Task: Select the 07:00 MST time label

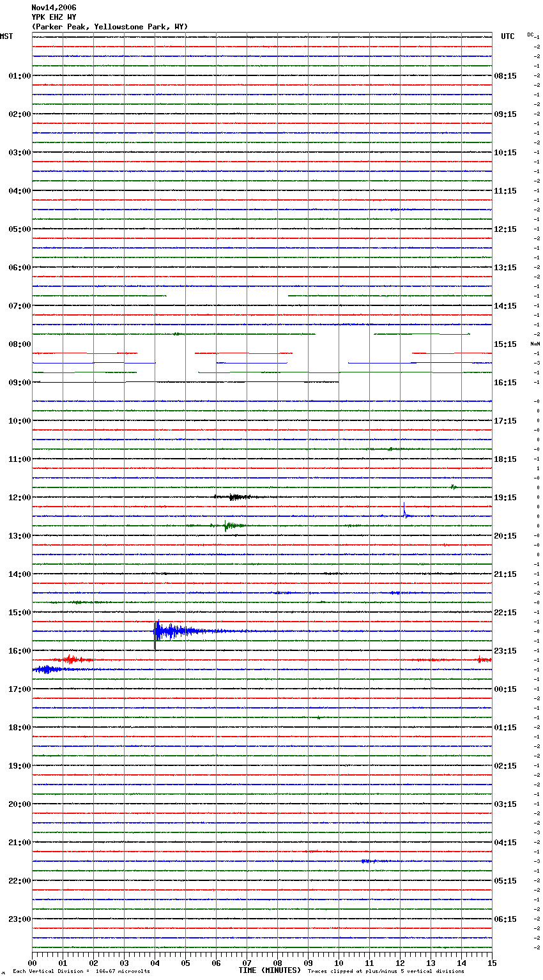Action: pos(20,306)
